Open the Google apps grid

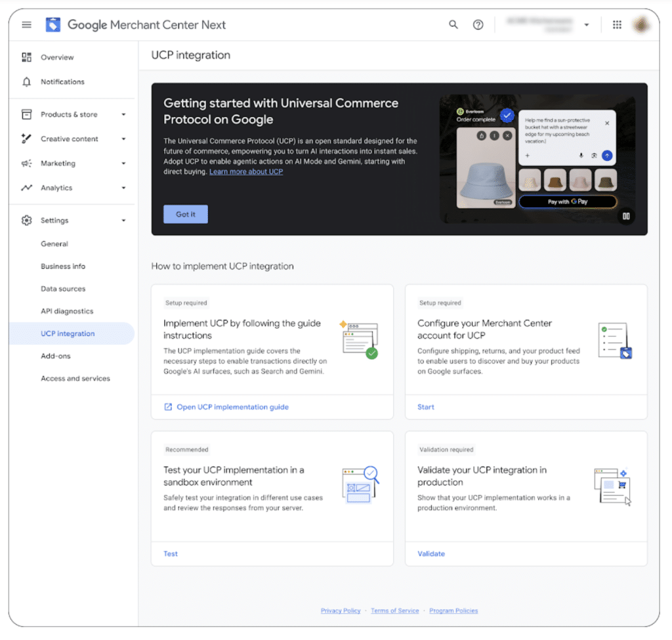pyautogui.click(x=617, y=25)
